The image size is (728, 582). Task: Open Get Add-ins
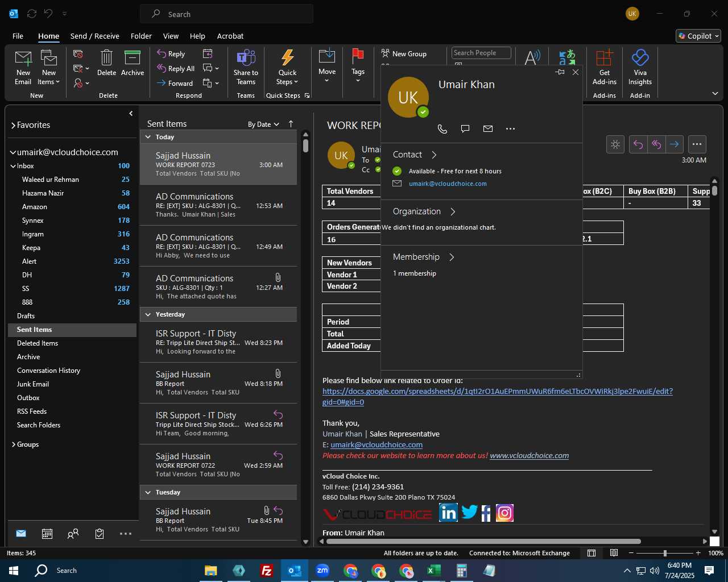tap(604, 67)
